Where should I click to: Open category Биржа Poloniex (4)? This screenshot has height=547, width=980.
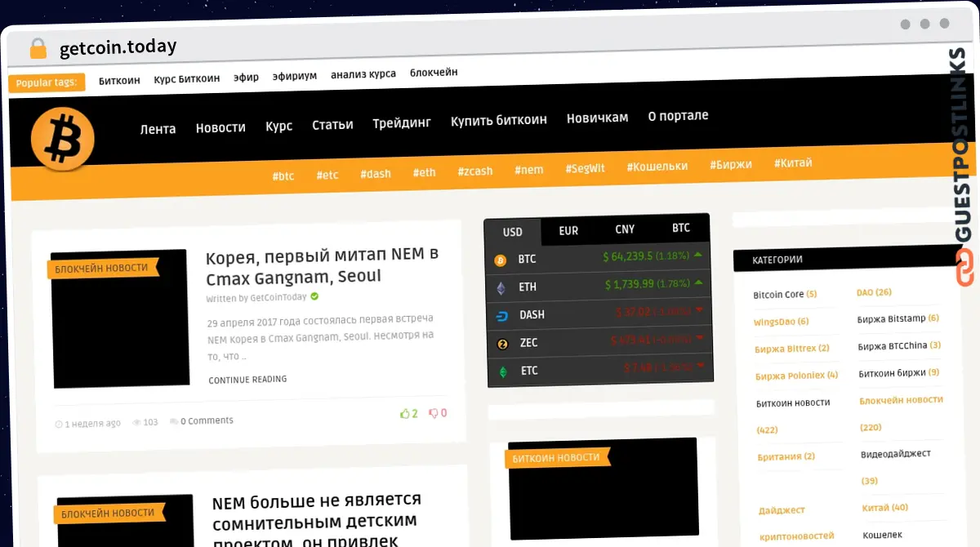coord(797,376)
